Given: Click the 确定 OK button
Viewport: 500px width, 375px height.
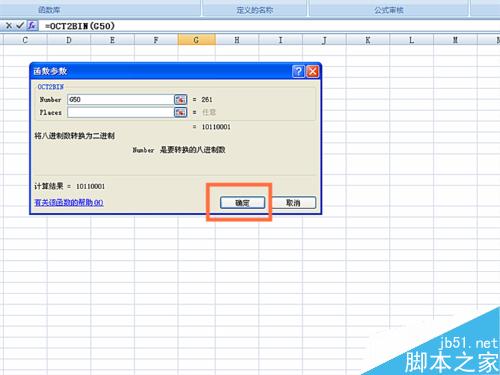Looking at the screenshot, I should [x=243, y=203].
